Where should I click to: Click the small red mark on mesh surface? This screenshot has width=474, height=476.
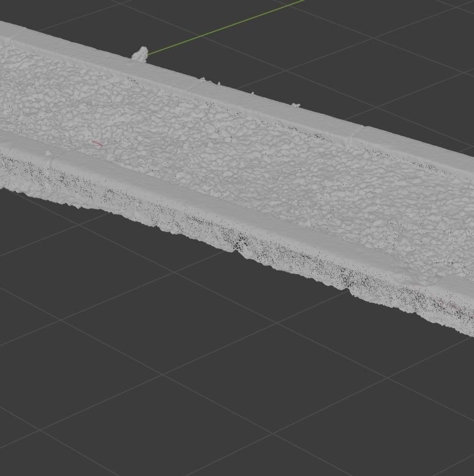click(97, 143)
